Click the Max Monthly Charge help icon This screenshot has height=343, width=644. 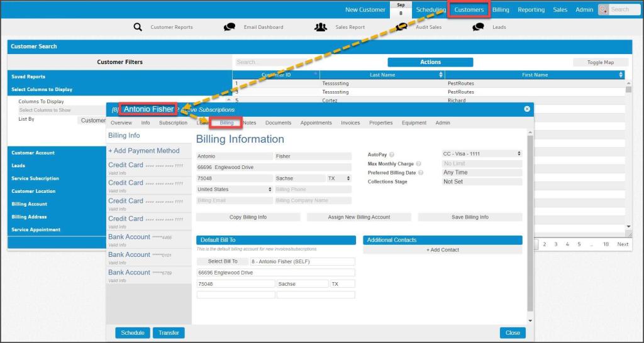point(418,164)
